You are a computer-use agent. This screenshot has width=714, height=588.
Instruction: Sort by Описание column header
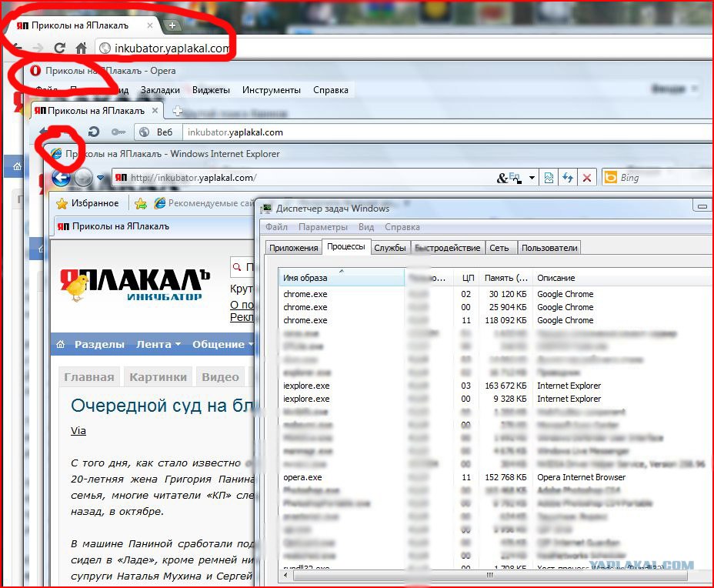[x=623, y=278]
